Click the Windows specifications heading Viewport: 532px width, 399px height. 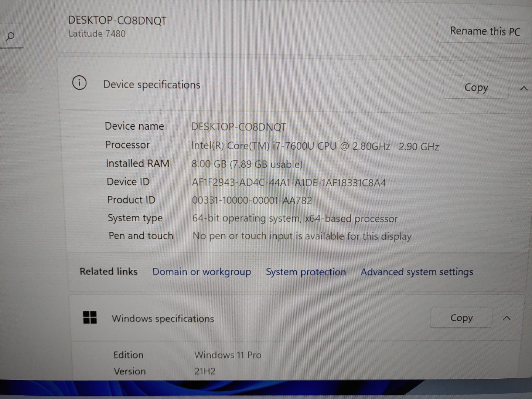click(x=163, y=318)
